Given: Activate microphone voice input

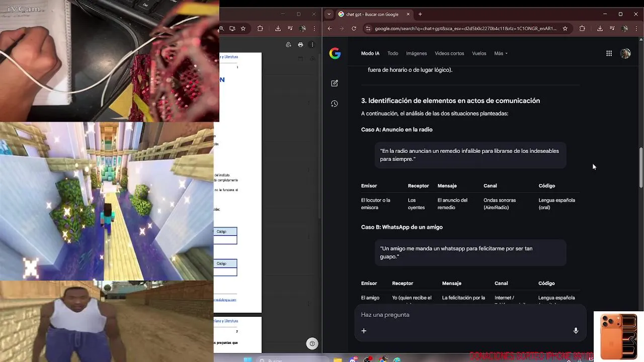Looking at the screenshot, I should point(576,331).
